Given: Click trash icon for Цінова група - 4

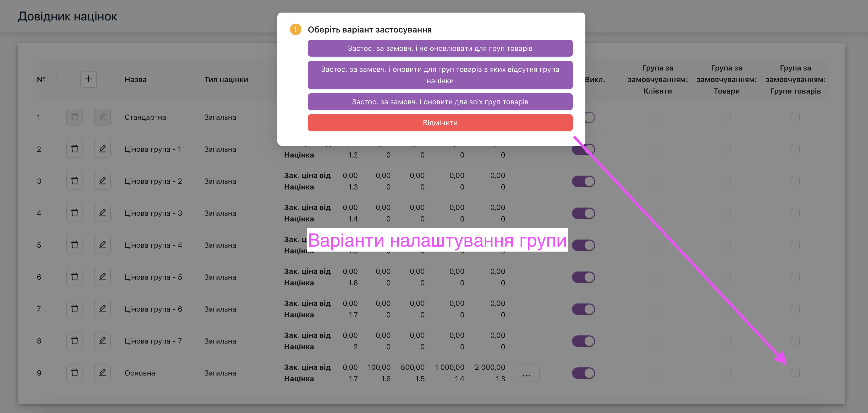Looking at the screenshot, I should (74, 245).
